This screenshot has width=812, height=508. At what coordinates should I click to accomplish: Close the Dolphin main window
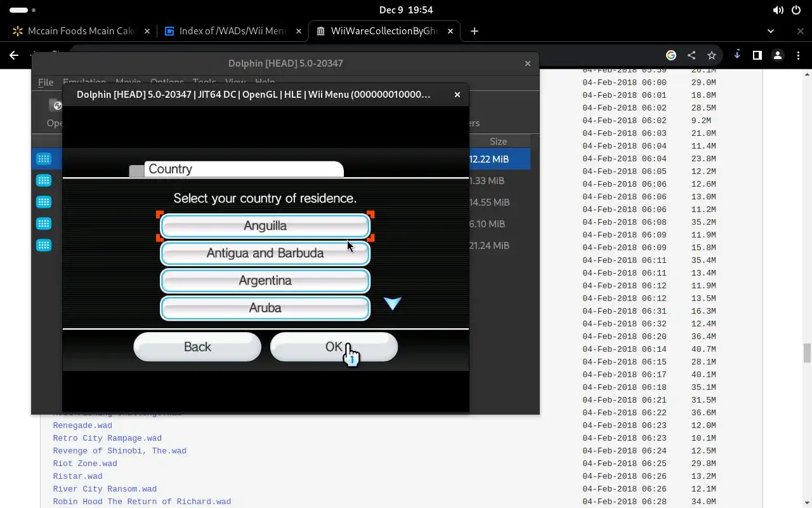point(527,63)
